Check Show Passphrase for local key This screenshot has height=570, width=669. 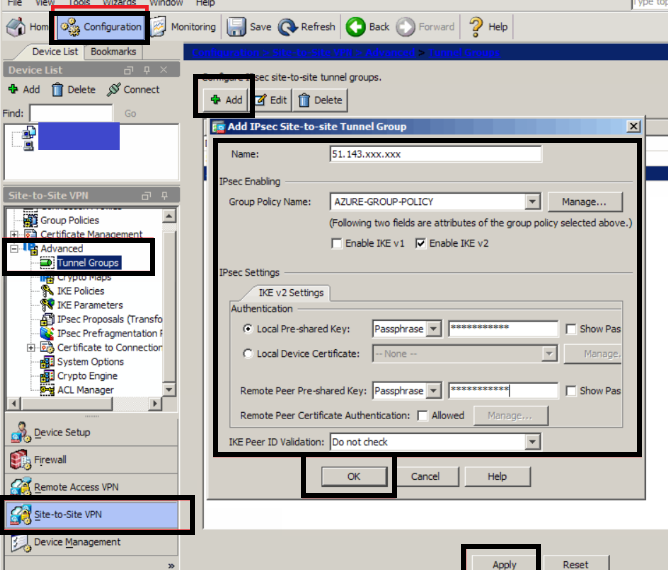[x=571, y=329]
